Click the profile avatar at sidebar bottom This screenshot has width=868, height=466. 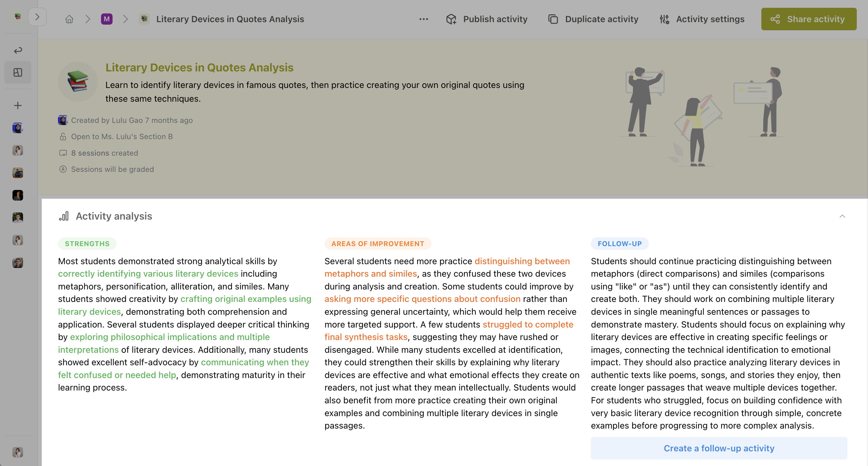point(18,452)
